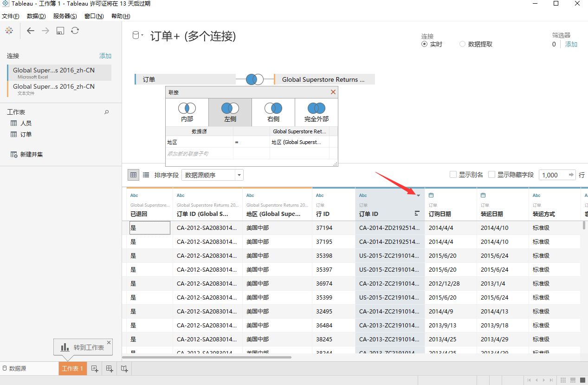
Task: Select the 文本文件 Global Superstore connection
Action: click(x=59, y=89)
